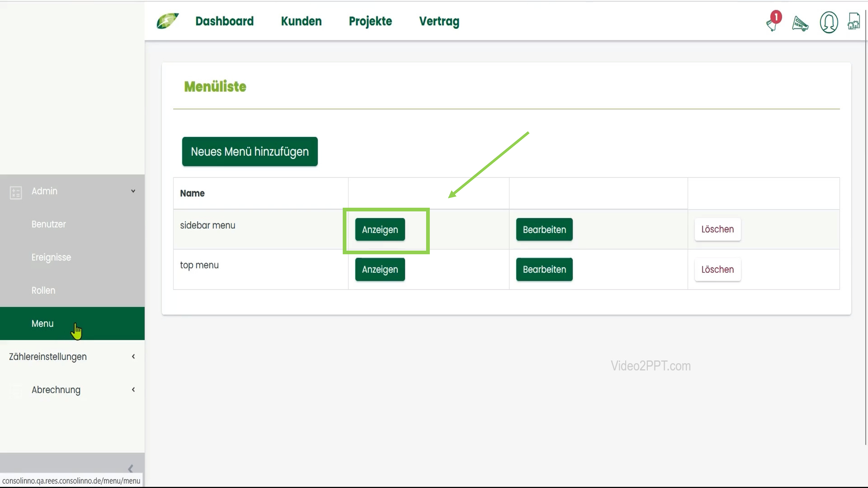Collapse the sidebar with bottom arrow

pyautogui.click(x=131, y=469)
